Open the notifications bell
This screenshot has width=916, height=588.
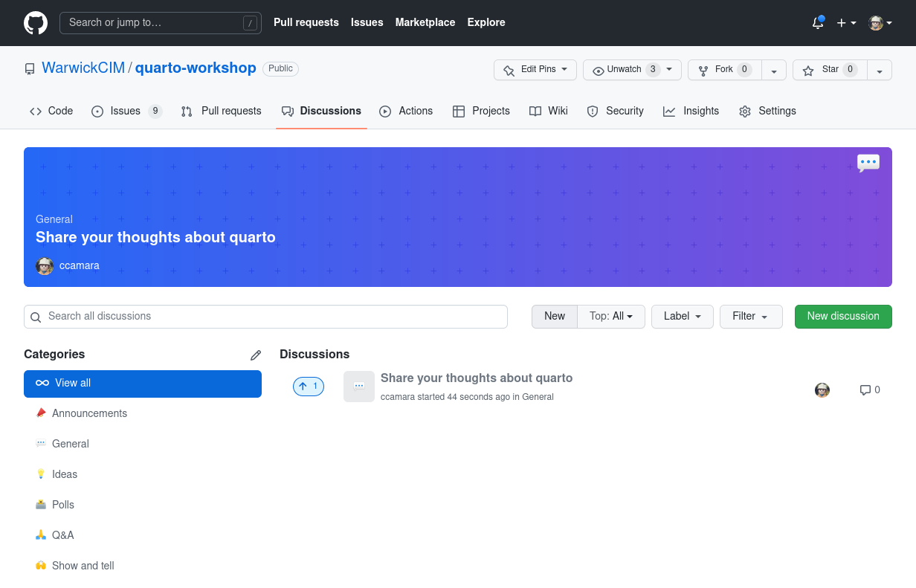(x=817, y=23)
